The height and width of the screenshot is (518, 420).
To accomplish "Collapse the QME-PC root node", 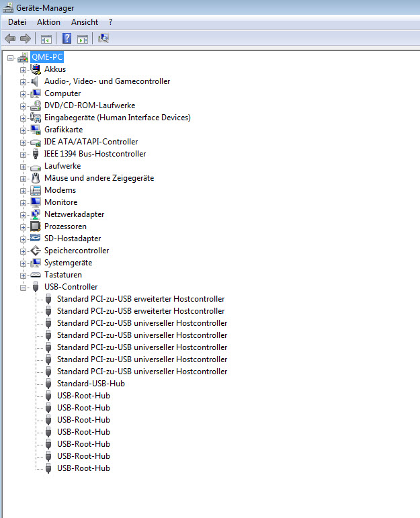I will click(x=11, y=58).
